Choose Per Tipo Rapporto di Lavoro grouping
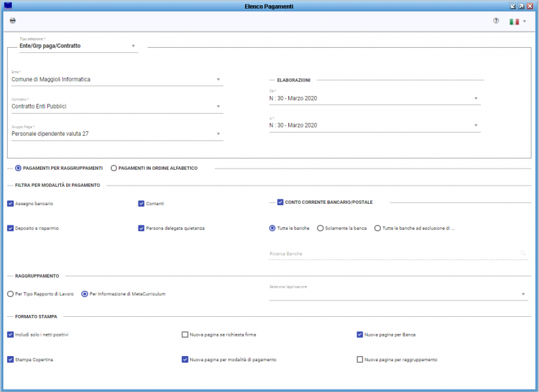 tap(10, 294)
